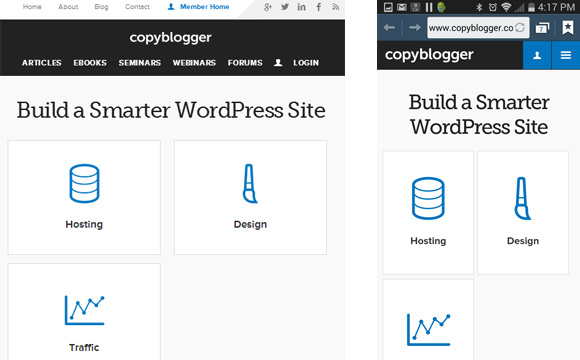Tap the browser forward arrow on phone

(415, 27)
